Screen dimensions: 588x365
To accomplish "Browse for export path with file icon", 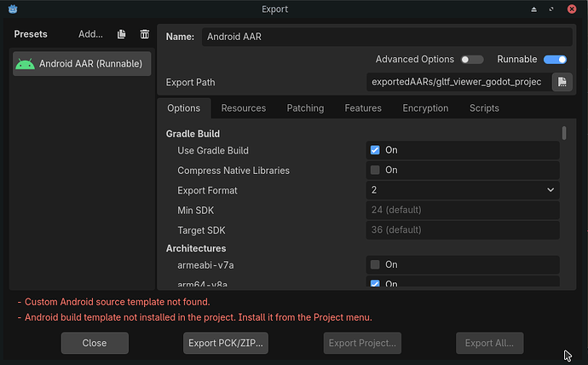I will [x=562, y=82].
